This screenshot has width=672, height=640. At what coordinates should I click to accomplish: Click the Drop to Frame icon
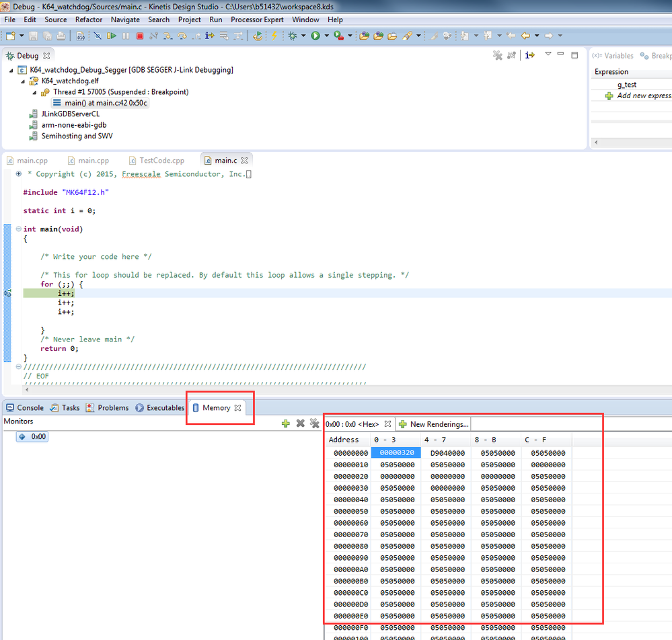(224, 36)
